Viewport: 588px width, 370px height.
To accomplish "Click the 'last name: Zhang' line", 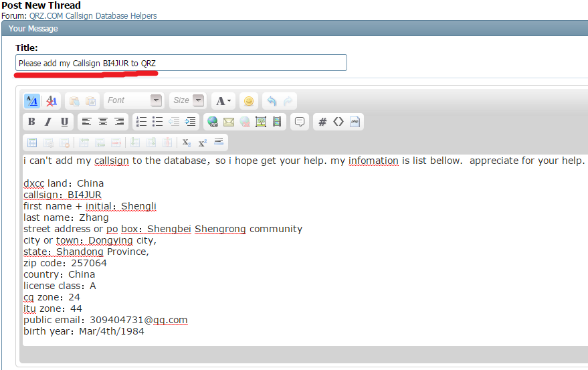I will (66, 217).
